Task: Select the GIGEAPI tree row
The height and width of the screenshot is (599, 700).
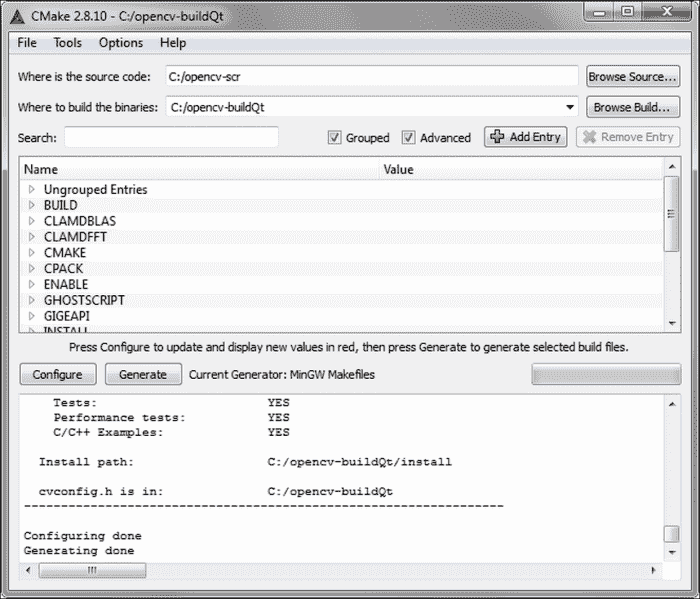Action: [x=342, y=316]
